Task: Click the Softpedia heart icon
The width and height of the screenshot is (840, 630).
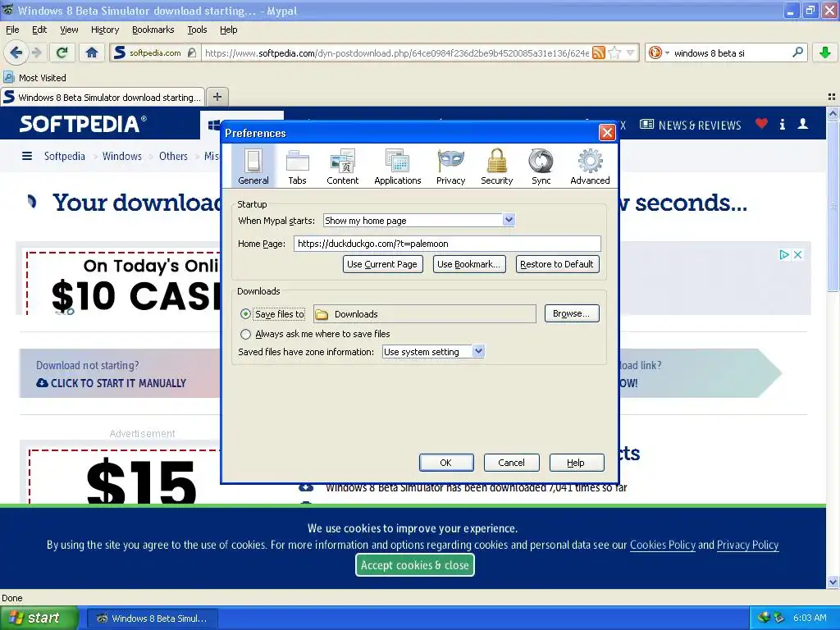Action: click(761, 124)
